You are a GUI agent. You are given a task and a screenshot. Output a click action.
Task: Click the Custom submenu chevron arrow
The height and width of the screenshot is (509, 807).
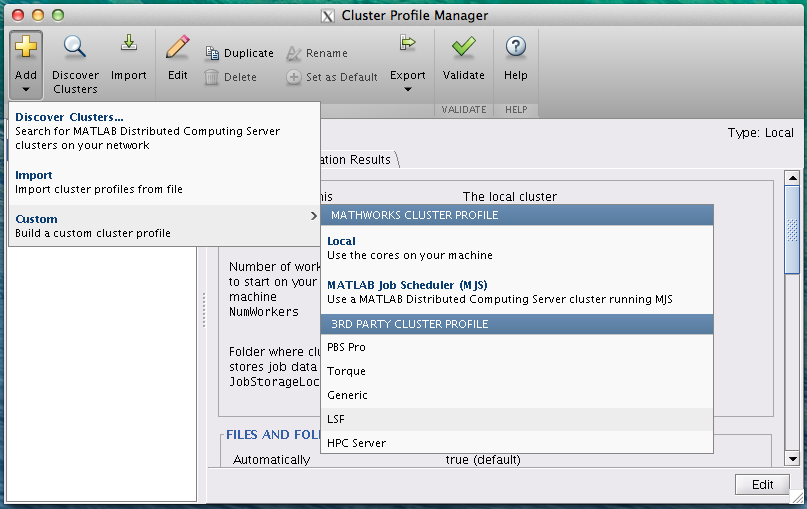pos(313,216)
